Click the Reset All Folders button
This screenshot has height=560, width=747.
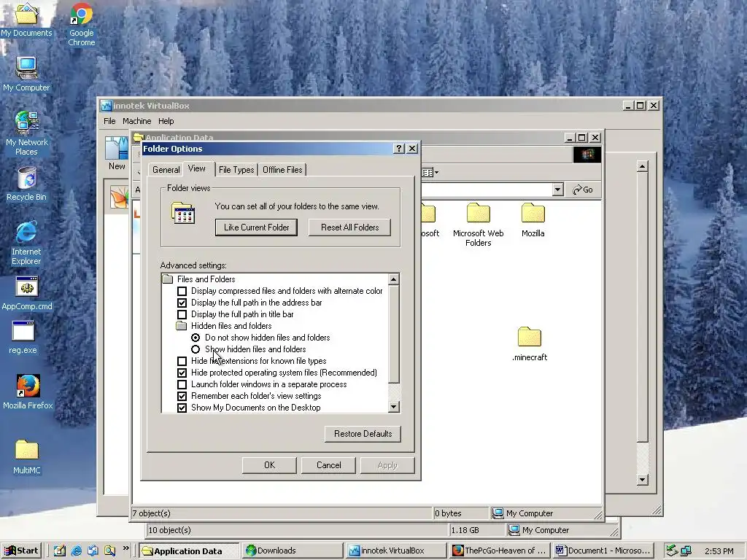(x=349, y=227)
